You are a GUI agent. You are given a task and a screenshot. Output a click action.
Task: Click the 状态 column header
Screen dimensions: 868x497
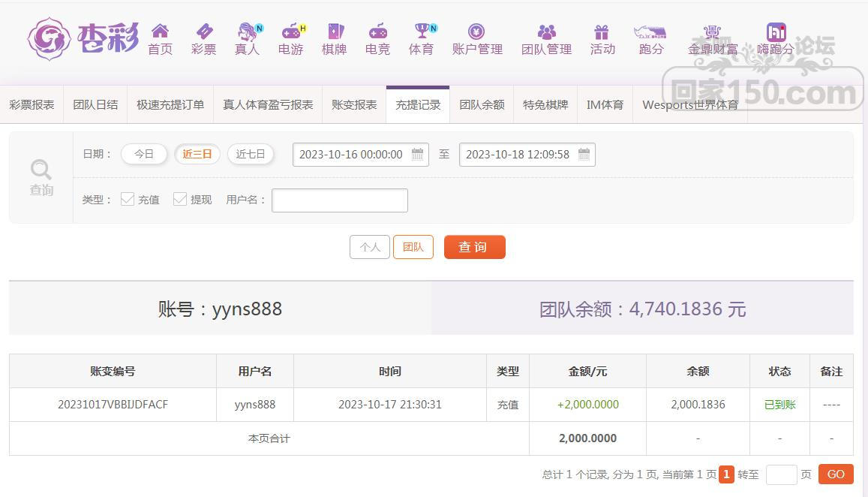coord(780,371)
